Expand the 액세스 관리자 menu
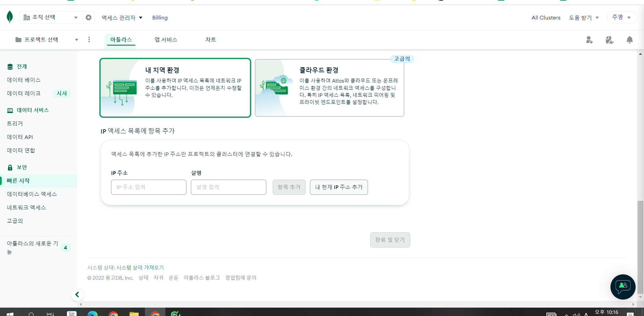The width and height of the screenshot is (644, 316). click(122, 18)
